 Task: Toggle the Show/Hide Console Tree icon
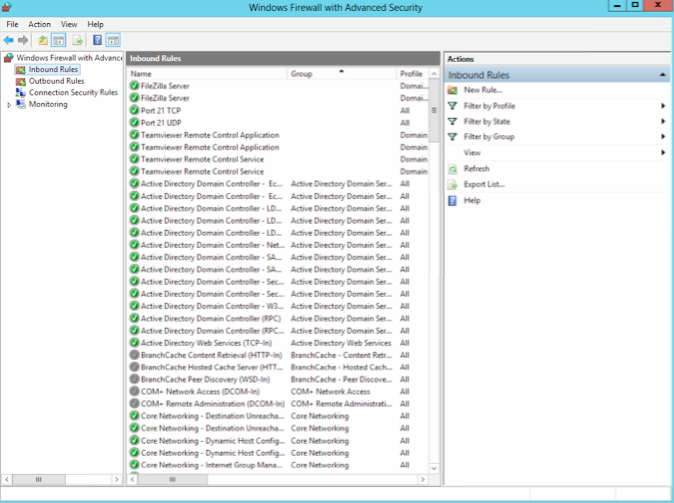58,40
